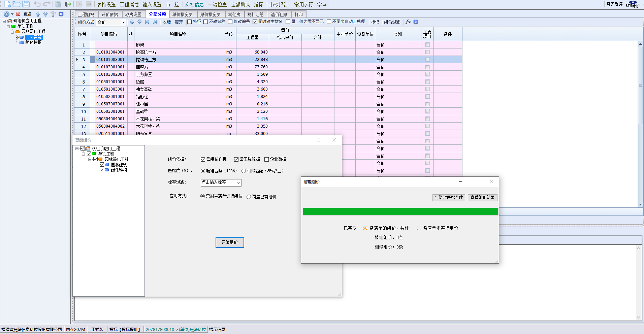Click 组价过滤 toolbar button
The image size is (644, 334).
tap(392, 22)
